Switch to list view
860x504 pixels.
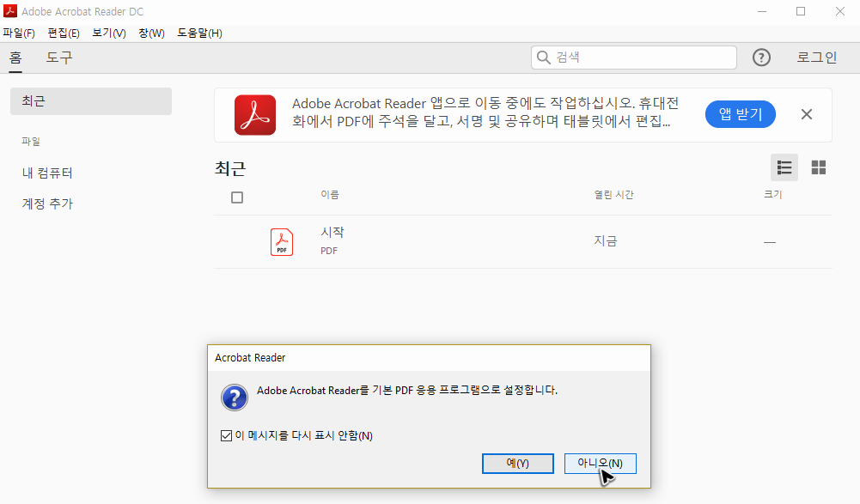(784, 167)
